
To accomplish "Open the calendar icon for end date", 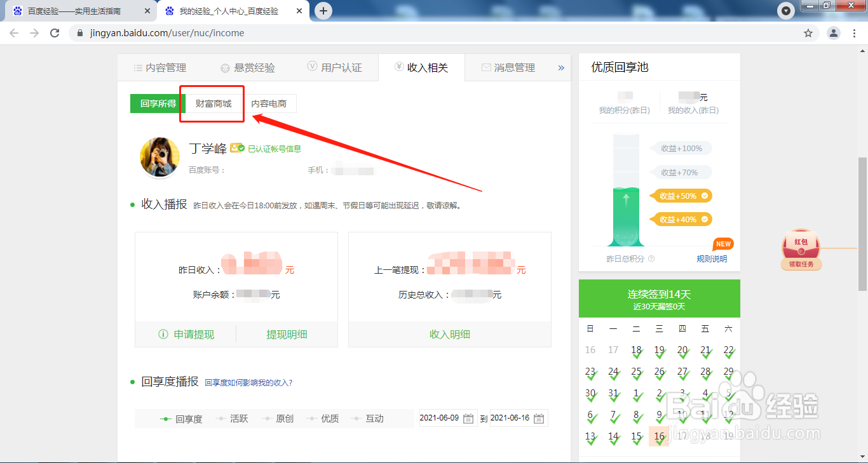I will 539,419.
